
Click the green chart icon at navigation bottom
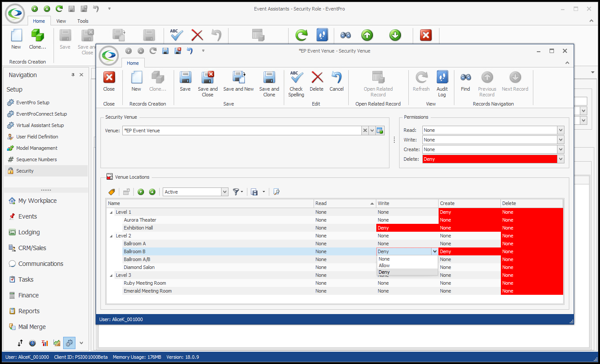click(57, 343)
